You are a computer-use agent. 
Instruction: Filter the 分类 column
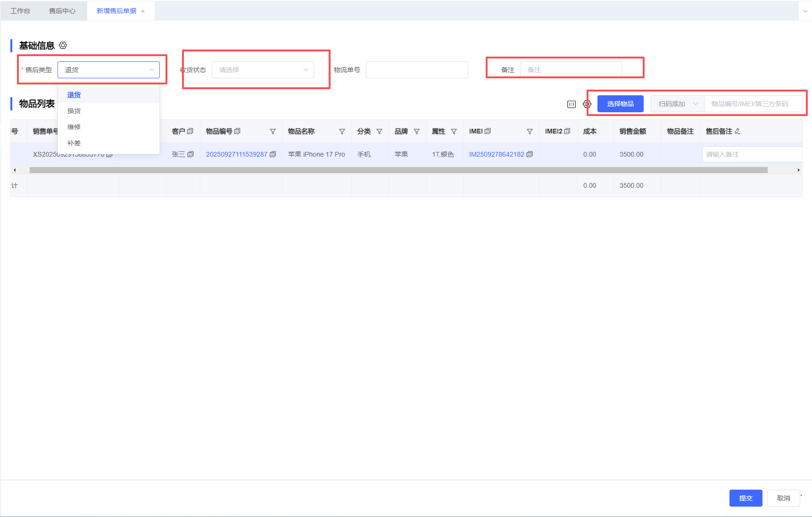click(x=379, y=132)
